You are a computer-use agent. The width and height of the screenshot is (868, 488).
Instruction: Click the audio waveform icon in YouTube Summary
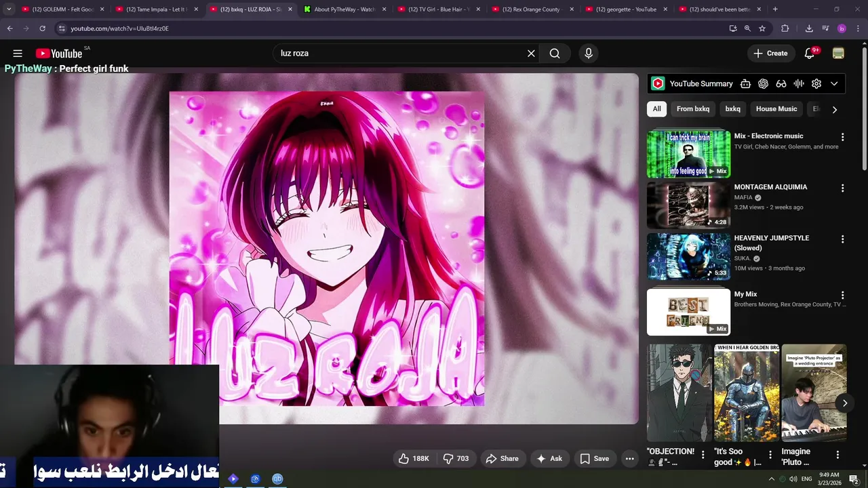pos(799,83)
